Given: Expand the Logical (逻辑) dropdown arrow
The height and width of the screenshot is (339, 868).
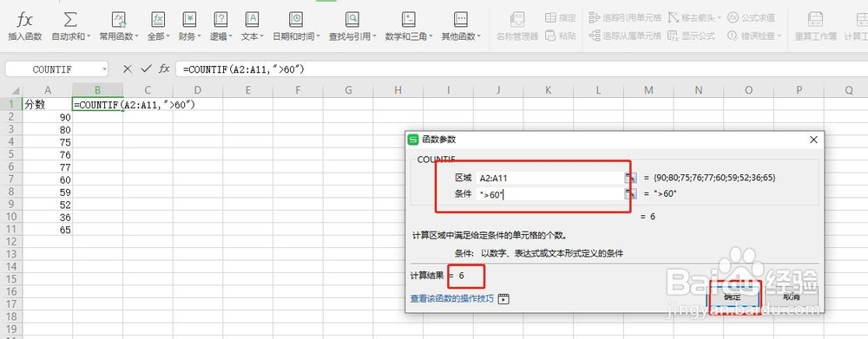Looking at the screenshot, I should [230, 37].
